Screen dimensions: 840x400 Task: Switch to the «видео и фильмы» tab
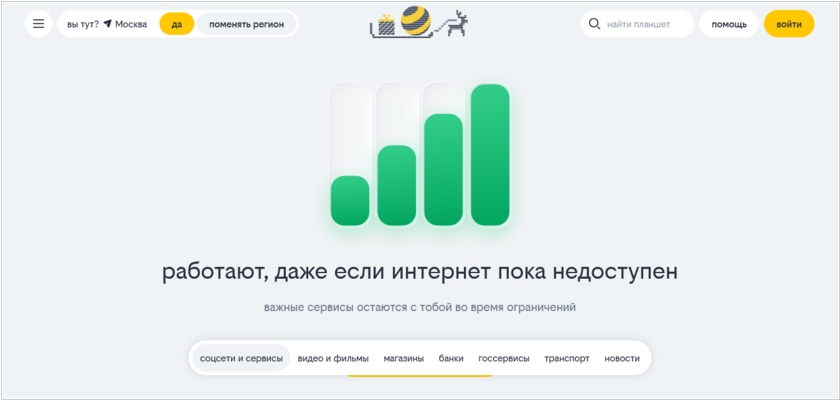pos(333,358)
